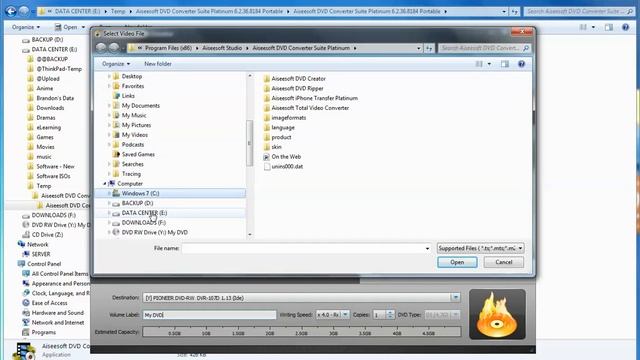This screenshot has height=360, width=640.
Task: Open the language folder
Action: click(279, 127)
